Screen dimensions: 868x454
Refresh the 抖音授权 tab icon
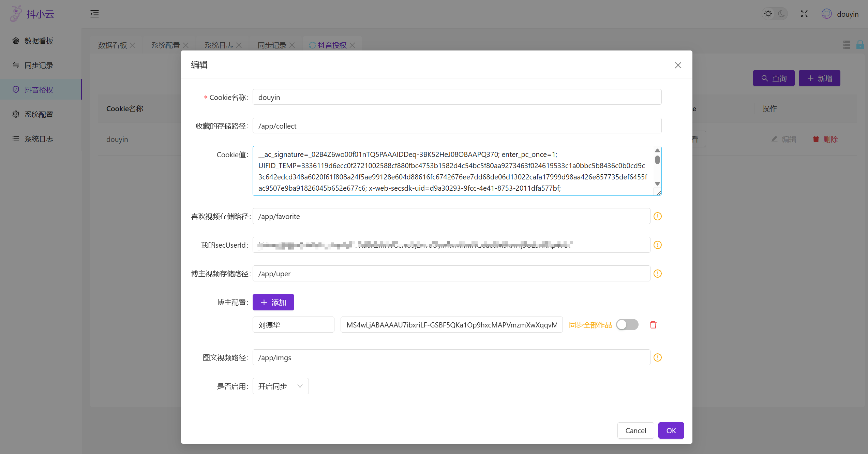[312, 45]
